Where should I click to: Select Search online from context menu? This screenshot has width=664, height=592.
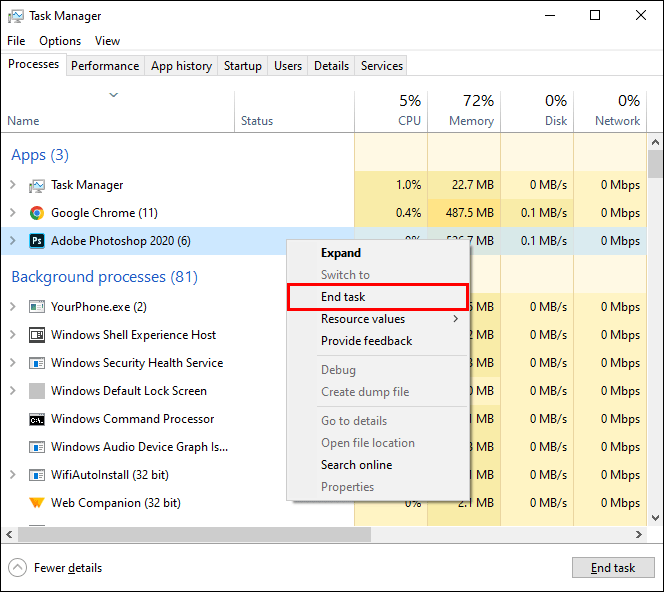click(356, 465)
